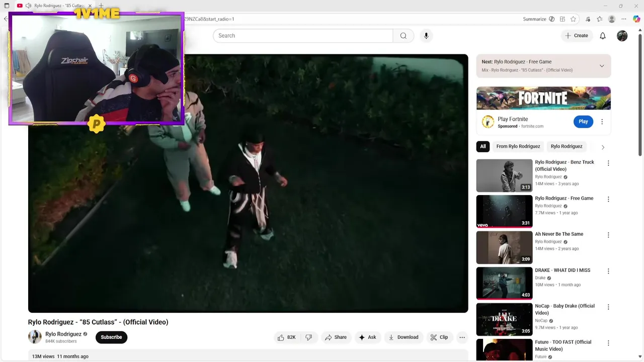Click the search magnifier button
The width and height of the screenshot is (644, 362).
coord(404,36)
